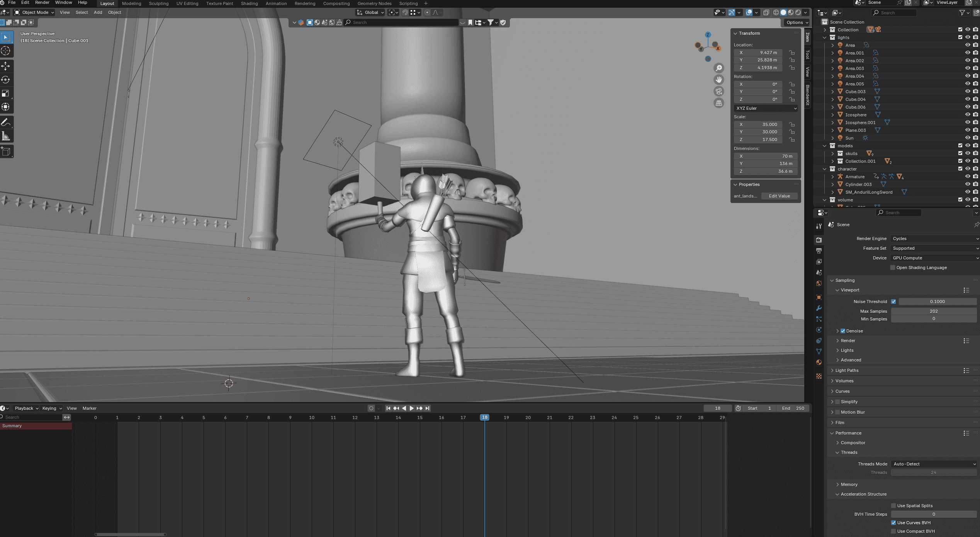Switch to the Shading workspace tab
This screenshot has width=980, height=537.
[x=249, y=3]
